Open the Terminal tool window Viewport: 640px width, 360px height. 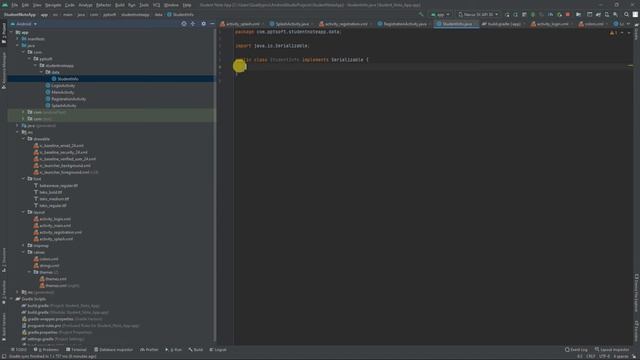[76, 350]
